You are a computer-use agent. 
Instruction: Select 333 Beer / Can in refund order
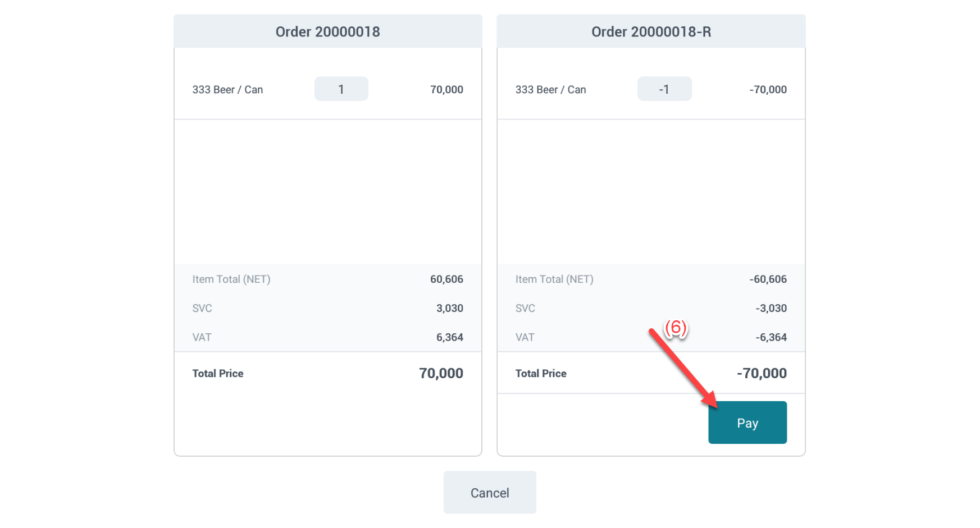tap(550, 90)
